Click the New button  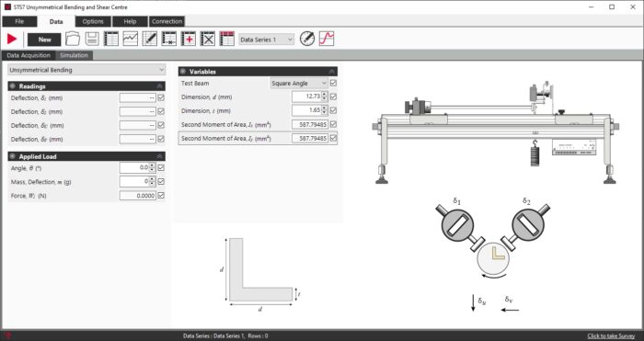[x=44, y=40]
